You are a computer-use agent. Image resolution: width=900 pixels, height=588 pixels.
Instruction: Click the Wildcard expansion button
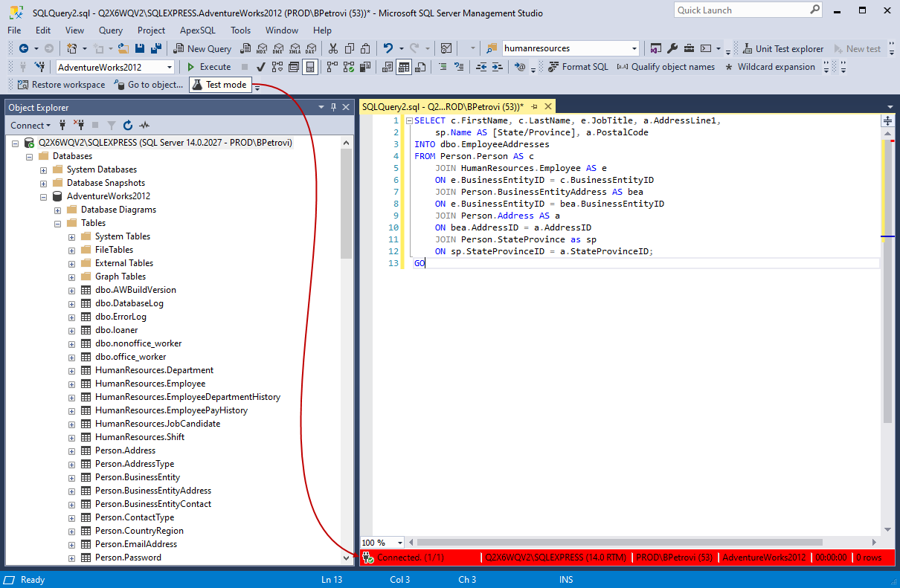pyautogui.click(x=769, y=67)
